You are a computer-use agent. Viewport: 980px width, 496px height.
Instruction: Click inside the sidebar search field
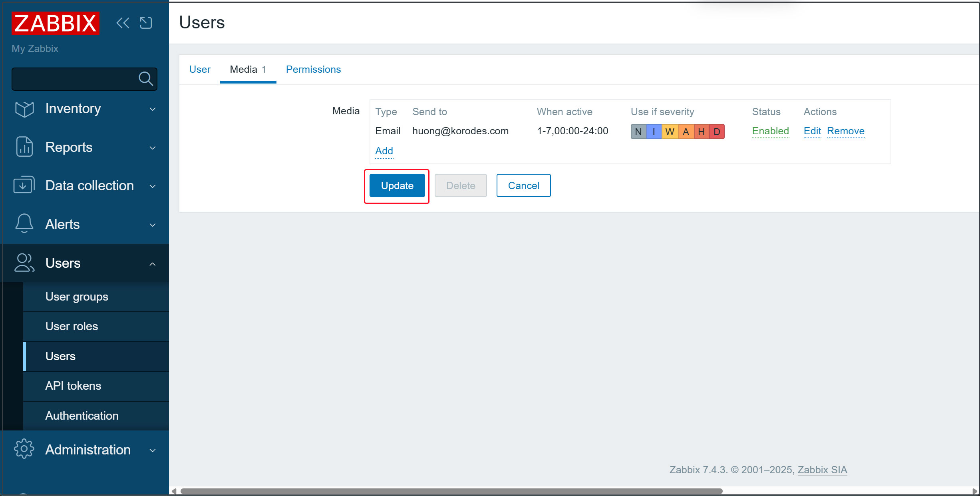[x=74, y=79]
